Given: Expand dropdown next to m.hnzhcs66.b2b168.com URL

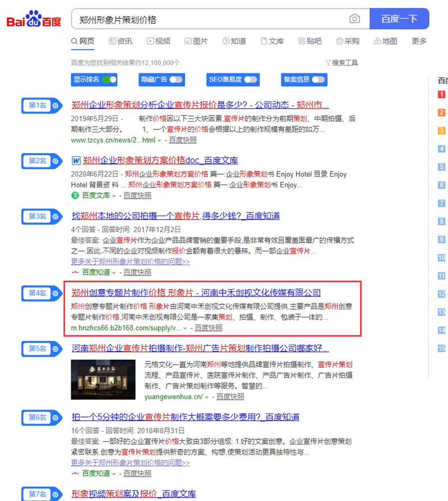Looking at the screenshot, I should click(x=185, y=328).
